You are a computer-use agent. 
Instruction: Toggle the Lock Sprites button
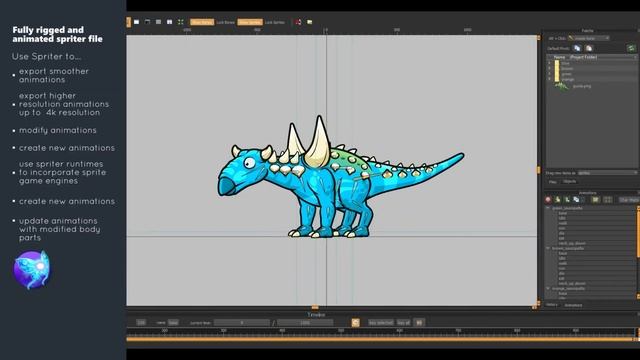point(274,22)
